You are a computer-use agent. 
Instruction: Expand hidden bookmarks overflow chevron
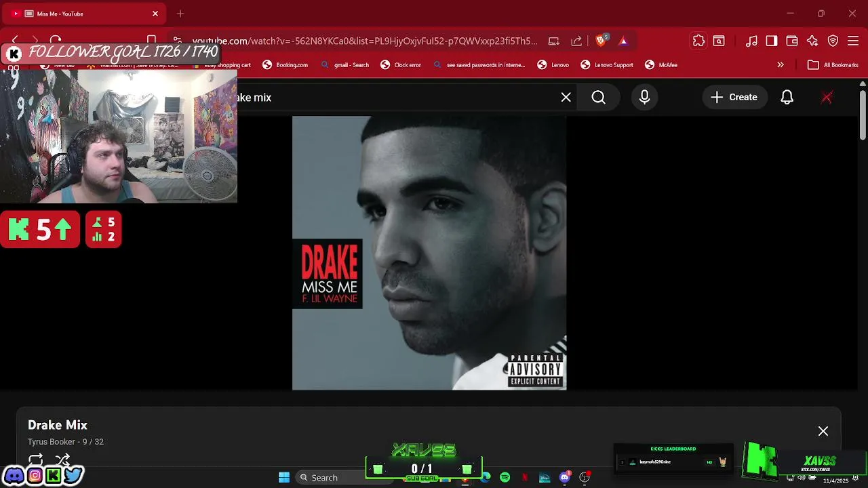781,65
